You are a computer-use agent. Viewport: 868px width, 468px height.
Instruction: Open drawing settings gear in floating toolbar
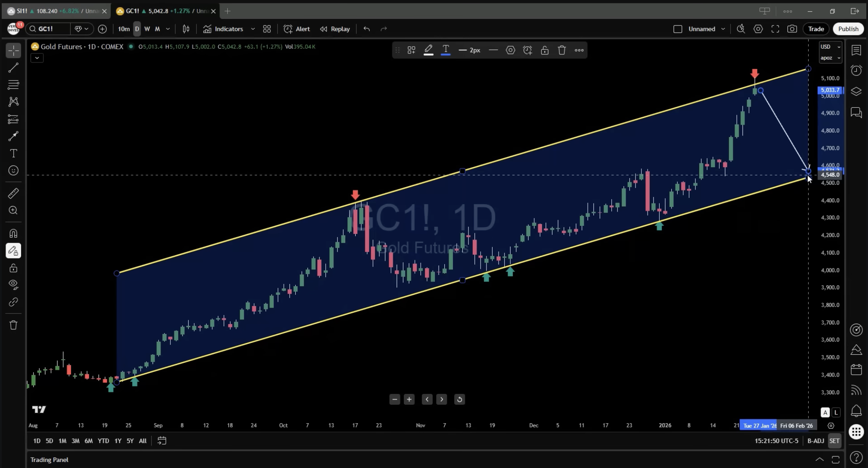(510, 50)
